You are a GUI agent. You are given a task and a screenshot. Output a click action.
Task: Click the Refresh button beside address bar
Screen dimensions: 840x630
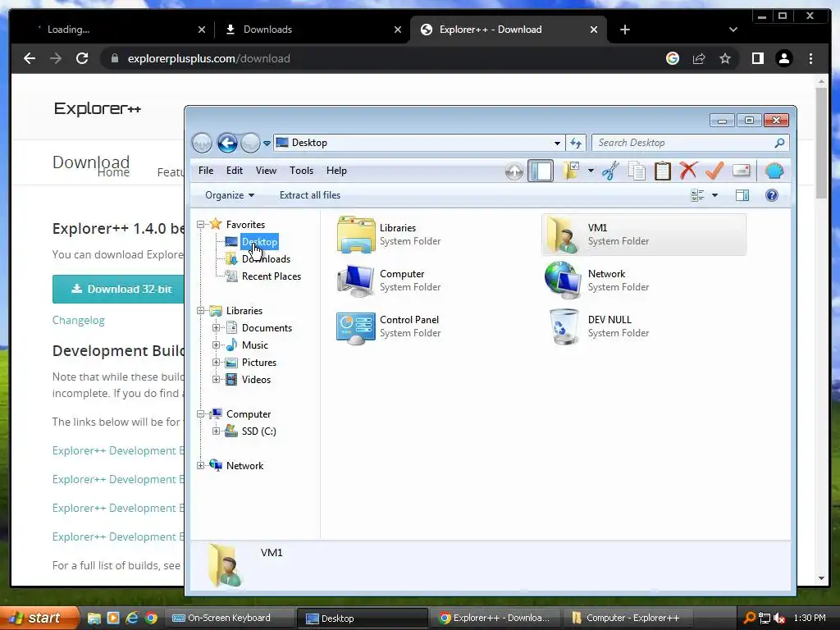coord(576,143)
